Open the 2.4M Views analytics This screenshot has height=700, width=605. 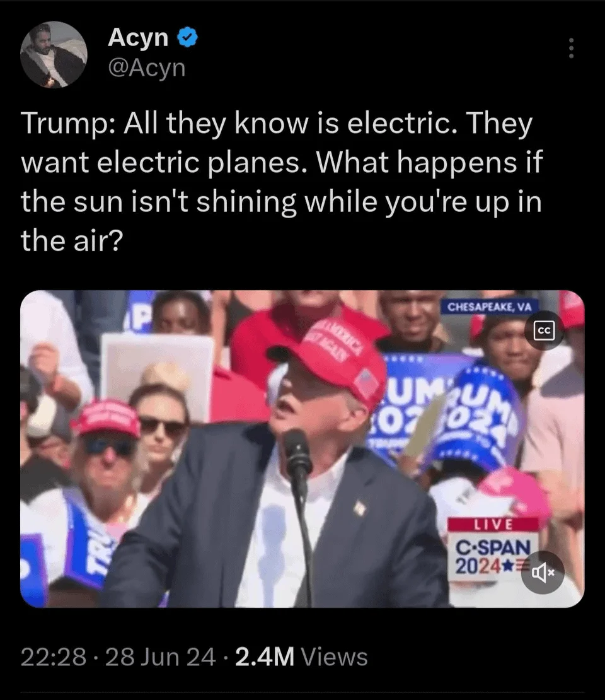301,656
